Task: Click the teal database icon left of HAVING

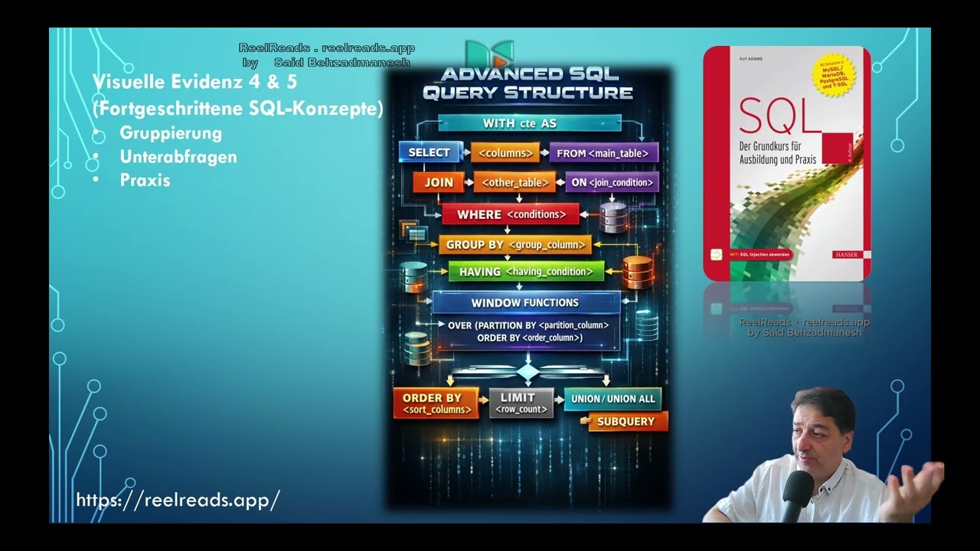Action: point(413,276)
